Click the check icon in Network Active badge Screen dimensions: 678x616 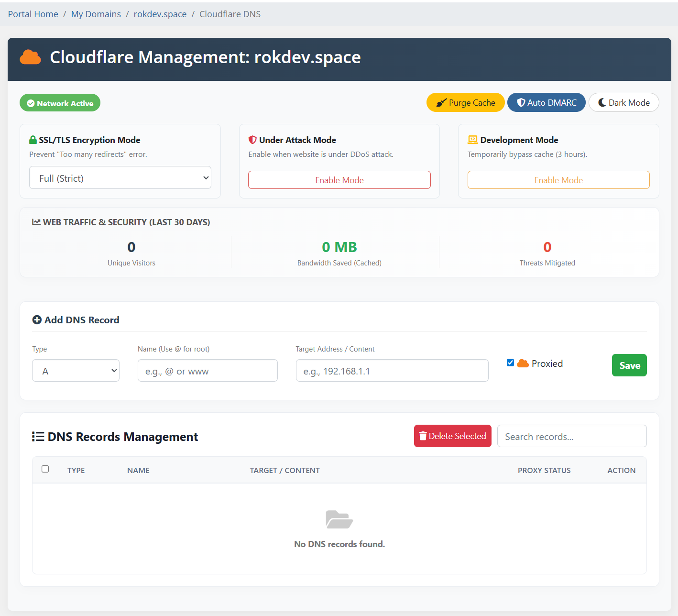31,103
